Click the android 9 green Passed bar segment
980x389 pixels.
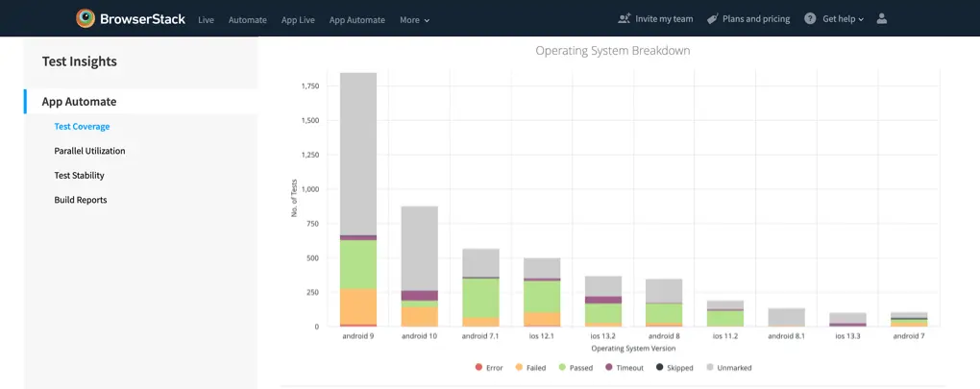point(358,264)
